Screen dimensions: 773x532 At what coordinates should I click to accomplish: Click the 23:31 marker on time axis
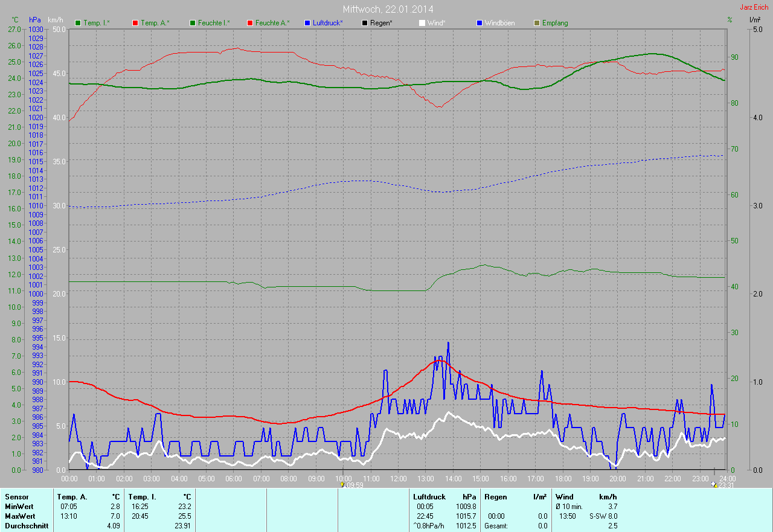715,484
